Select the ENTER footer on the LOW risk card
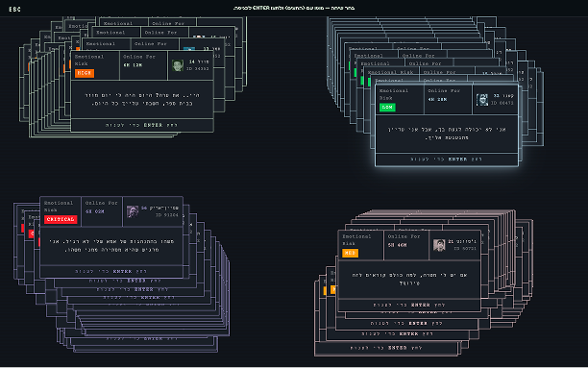Image resolution: width=588 pixels, height=368 pixels. (447, 159)
